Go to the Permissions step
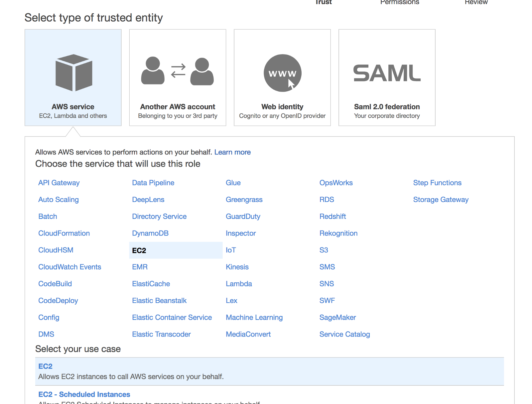Image resolution: width=532 pixels, height=404 pixels. pos(400,2)
